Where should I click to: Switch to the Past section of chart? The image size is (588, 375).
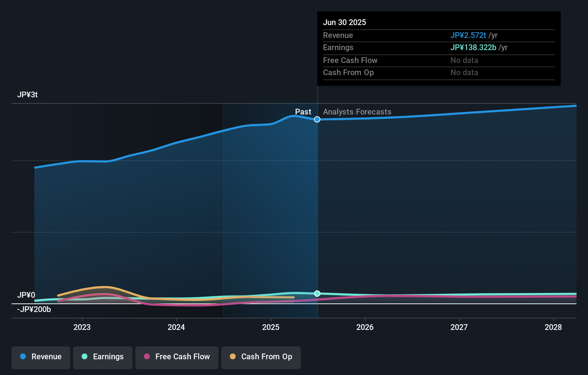[303, 112]
